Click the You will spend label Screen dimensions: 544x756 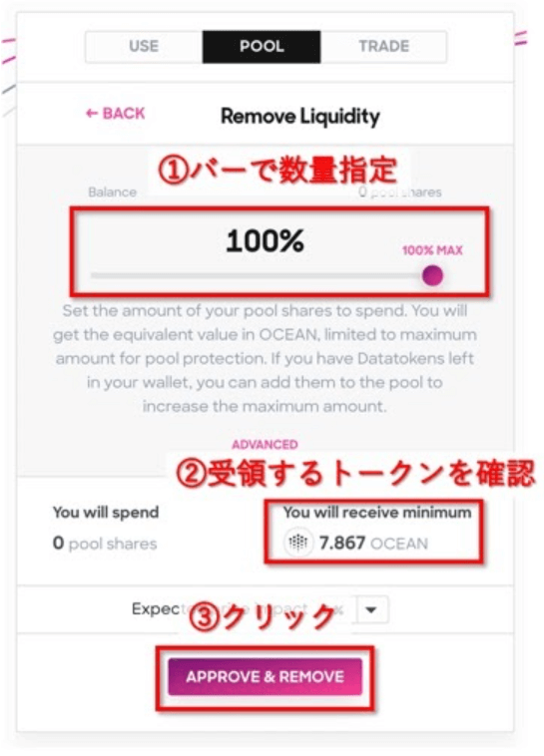click(106, 512)
